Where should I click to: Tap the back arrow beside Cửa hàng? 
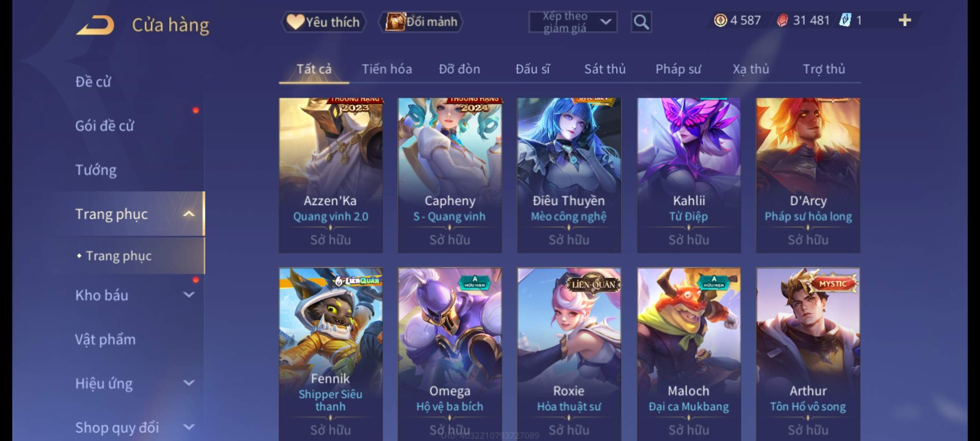pos(95,25)
